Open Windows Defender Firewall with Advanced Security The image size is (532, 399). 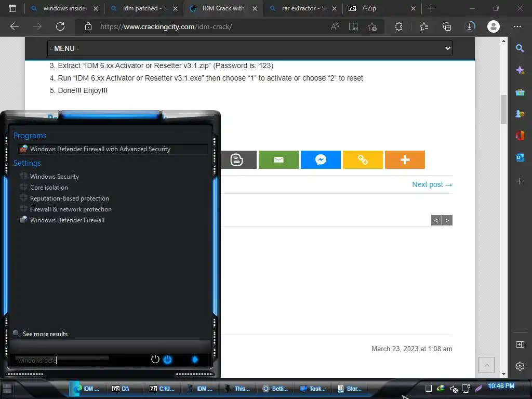[113, 149]
